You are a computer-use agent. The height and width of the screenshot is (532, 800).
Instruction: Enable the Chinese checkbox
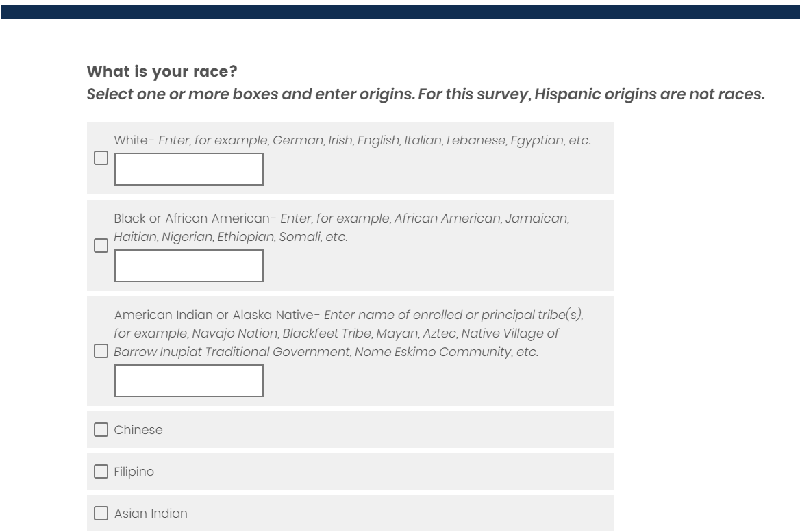[101, 430]
